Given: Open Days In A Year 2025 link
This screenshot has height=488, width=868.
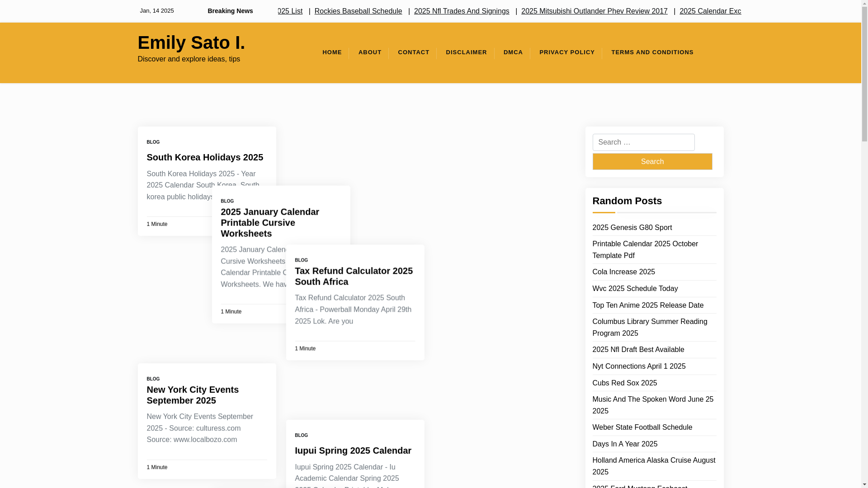Looking at the screenshot, I should [x=625, y=444].
